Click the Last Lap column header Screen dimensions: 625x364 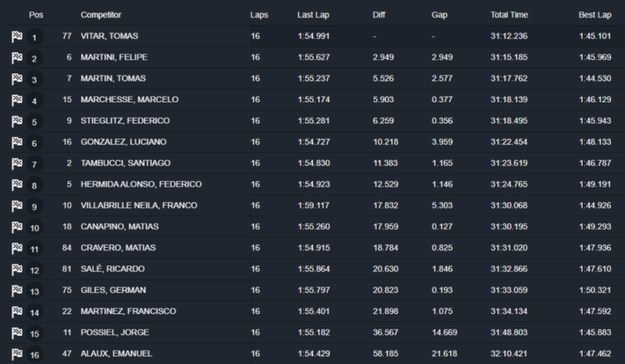click(x=313, y=15)
